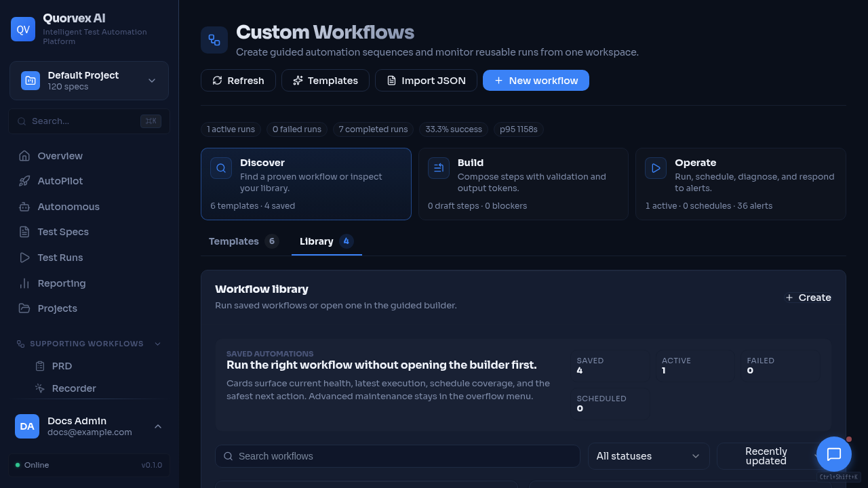This screenshot has width=868, height=488.
Task: Click the FAILED 0 stat tile
Action: [x=782, y=366]
